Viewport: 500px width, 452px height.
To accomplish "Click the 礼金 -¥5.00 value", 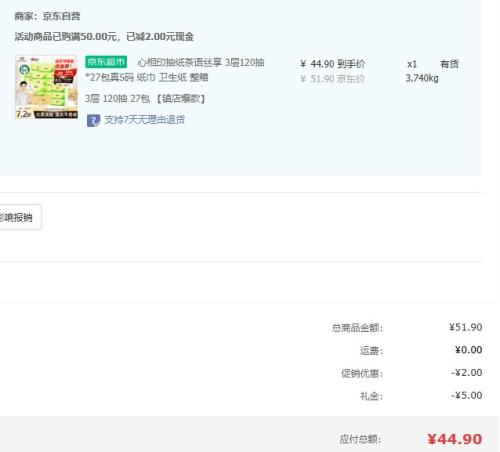I will [x=467, y=396].
